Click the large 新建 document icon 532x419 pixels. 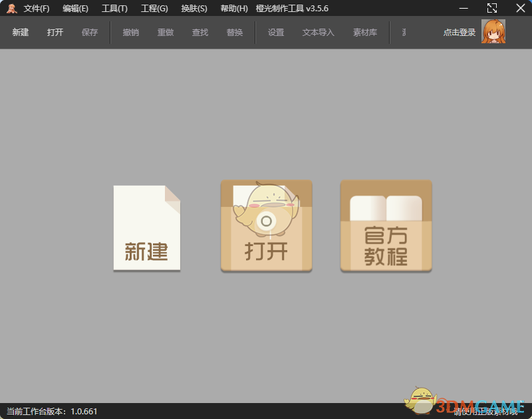click(x=146, y=226)
